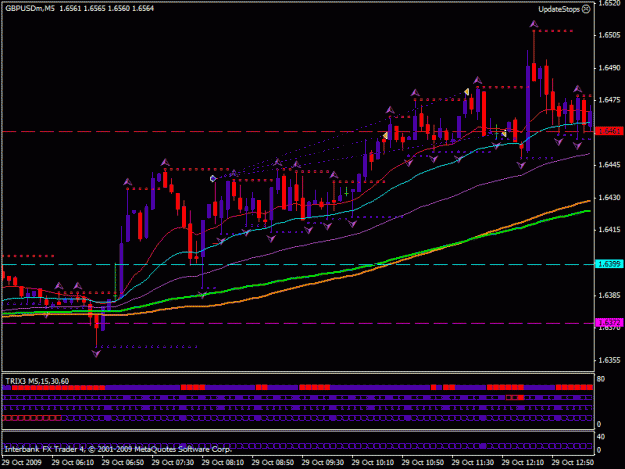Click the 29 Oct 06:10 time axis label
Screen dimensions: 625x469
73,462
